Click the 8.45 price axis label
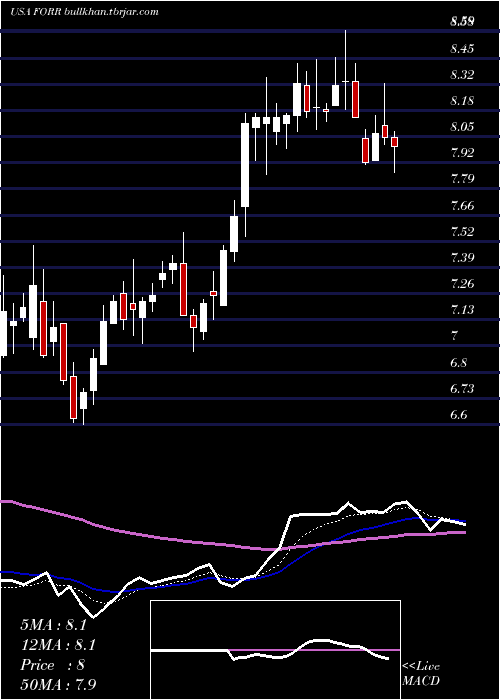 [x=462, y=48]
